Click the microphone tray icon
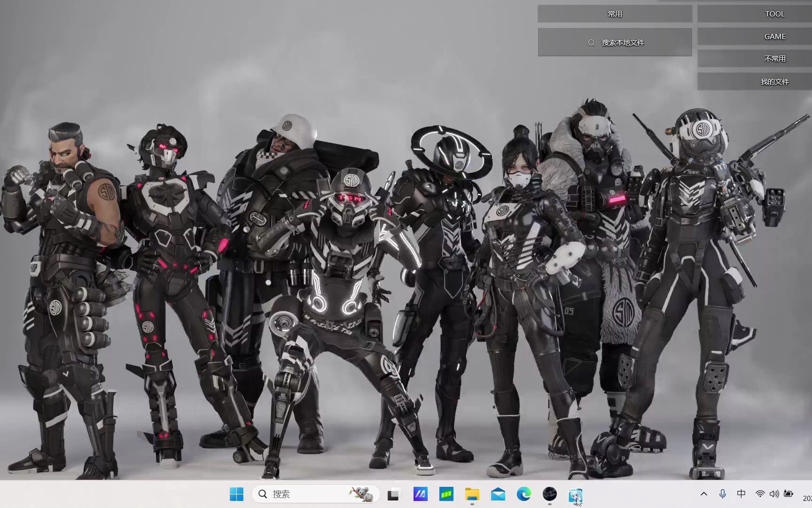 coord(723,494)
